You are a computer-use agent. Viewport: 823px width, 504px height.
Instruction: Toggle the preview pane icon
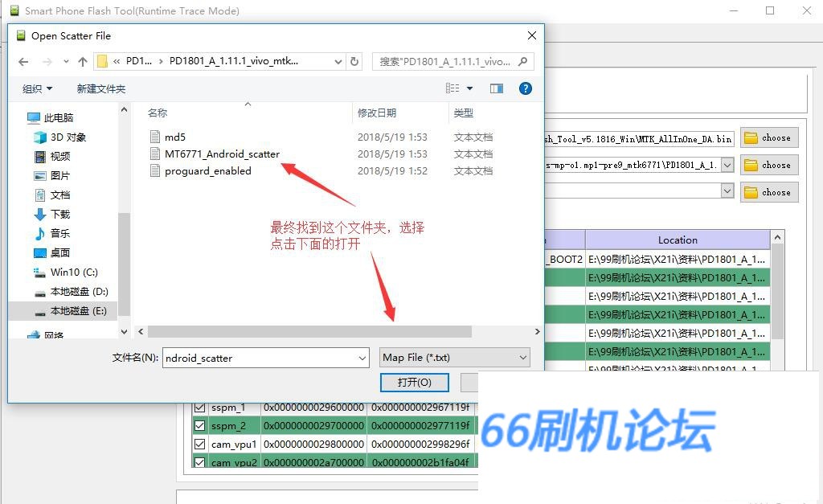point(497,88)
